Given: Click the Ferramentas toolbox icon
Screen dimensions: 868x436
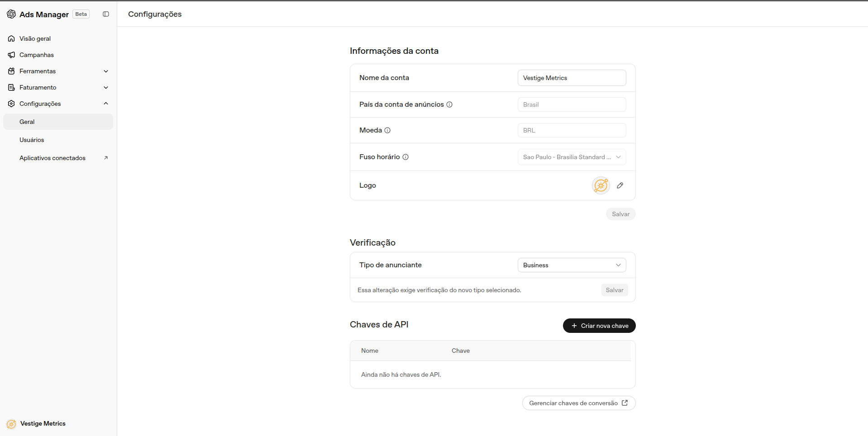Looking at the screenshot, I should 11,71.
